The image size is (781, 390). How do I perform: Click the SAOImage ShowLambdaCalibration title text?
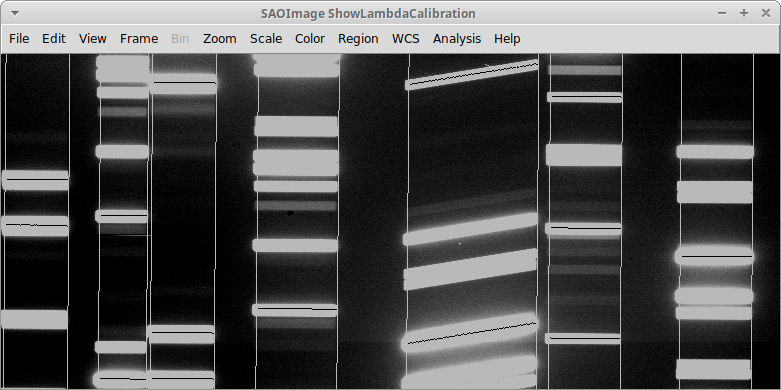point(368,13)
